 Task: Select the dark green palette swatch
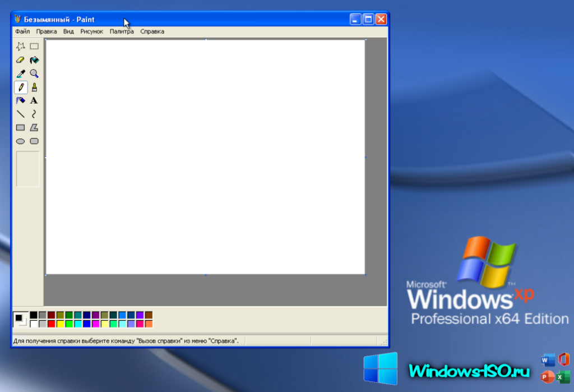(69, 315)
